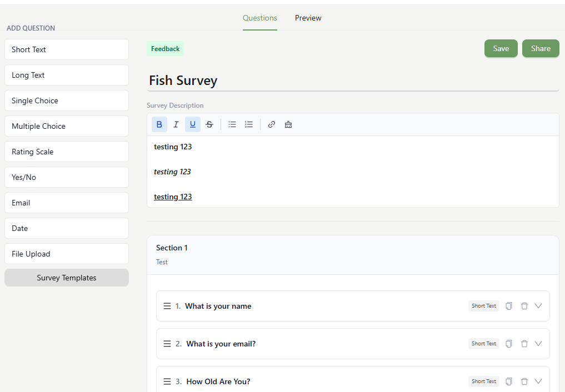565x392 pixels.
Task: Insert a hyperlink via link icon
Action: [272, 124]
